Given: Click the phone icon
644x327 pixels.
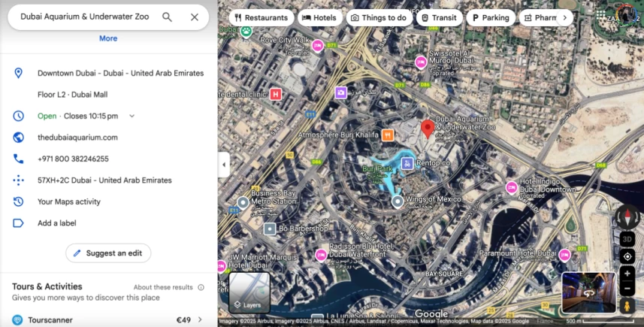Looking at the screenshot, I should (18, 159).
